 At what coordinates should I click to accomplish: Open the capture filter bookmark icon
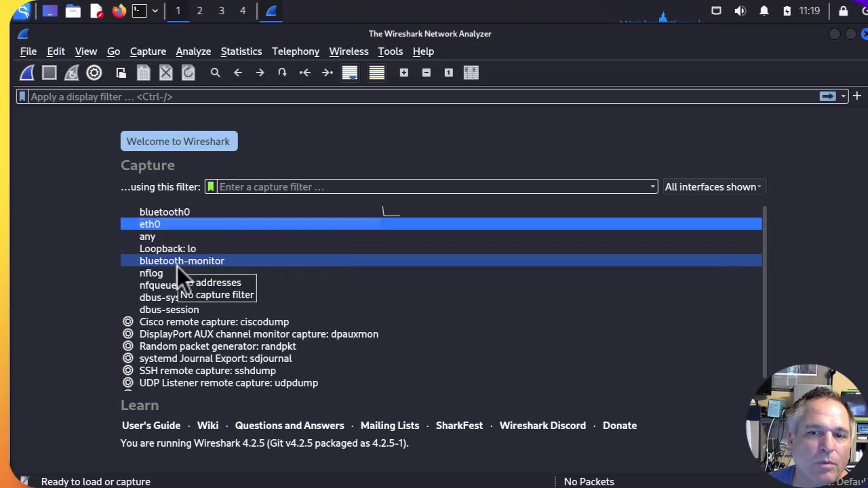pyautogui.click(x=211, y=186)
